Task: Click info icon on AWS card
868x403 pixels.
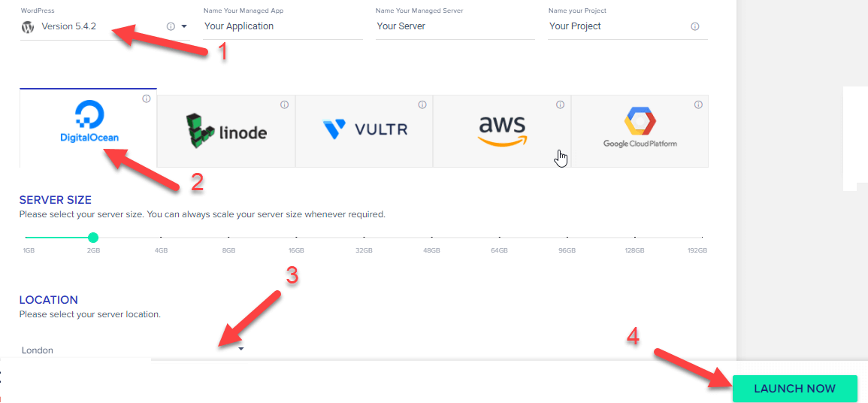Action: click(560, 104)
